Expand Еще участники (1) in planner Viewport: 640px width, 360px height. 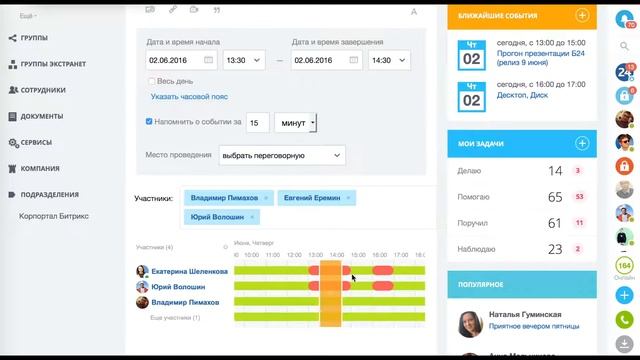(x=175, y=318)
